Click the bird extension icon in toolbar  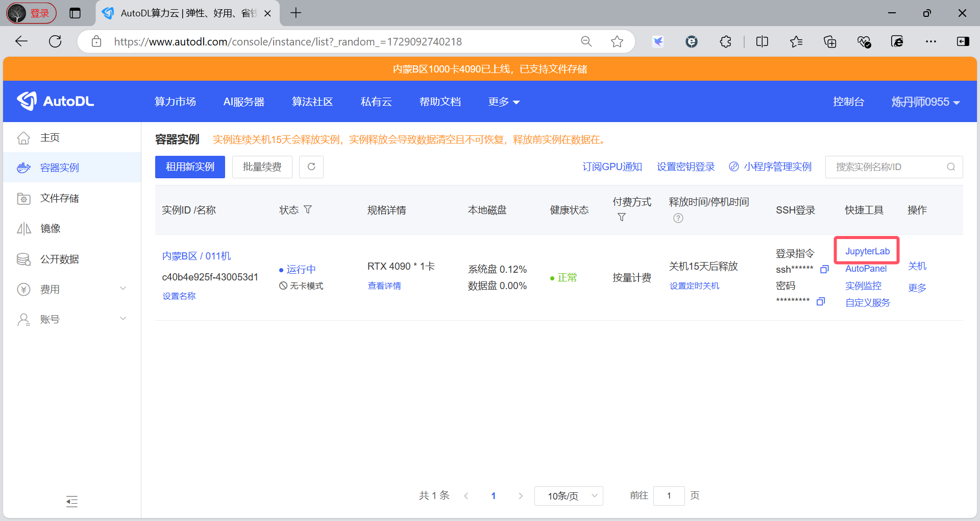658,41
